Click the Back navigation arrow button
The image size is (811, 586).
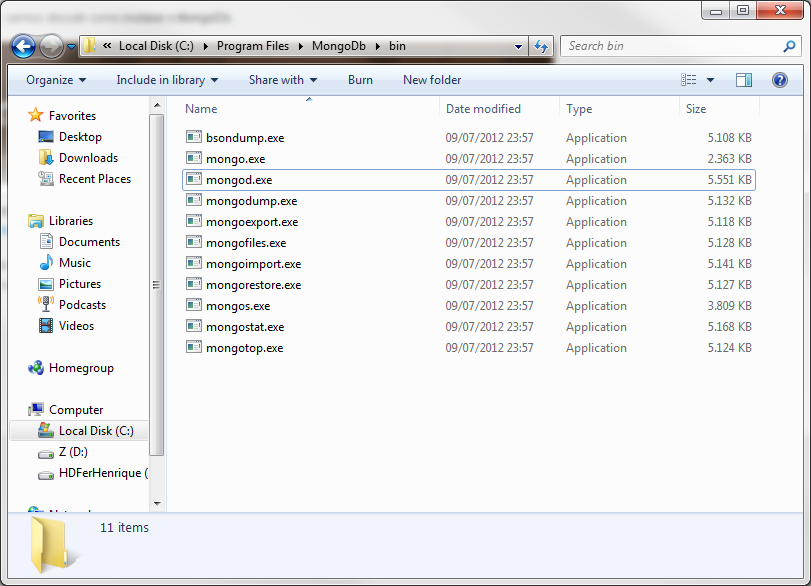coord(24,46)
